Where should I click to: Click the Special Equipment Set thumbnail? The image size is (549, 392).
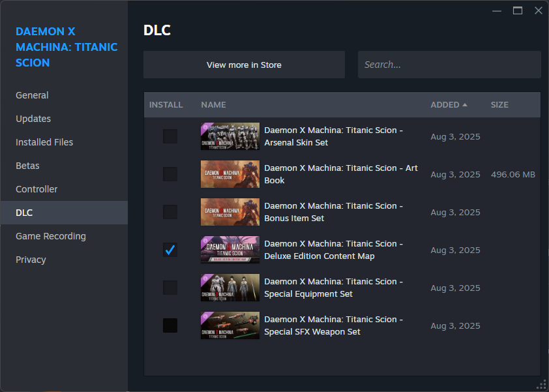pyautogui.click(x=230, y=288)
